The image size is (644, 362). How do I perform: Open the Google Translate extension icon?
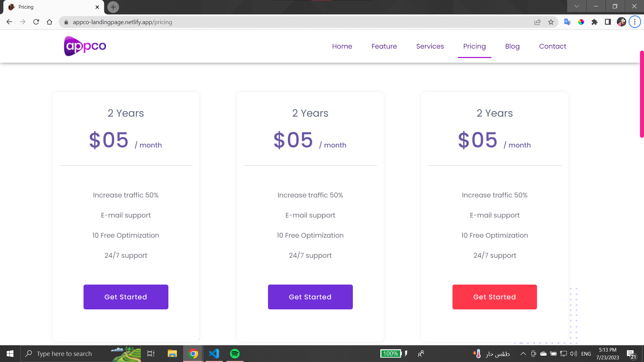(x=567, y=22)
